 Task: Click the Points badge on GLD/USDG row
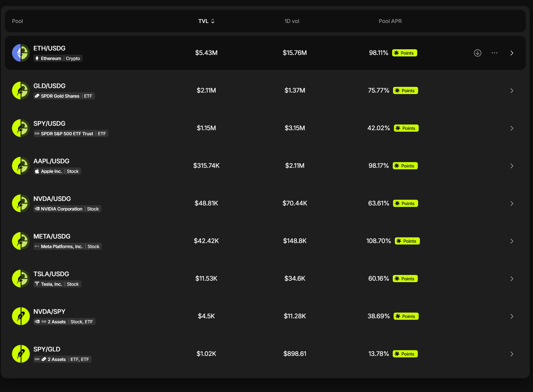405,90
